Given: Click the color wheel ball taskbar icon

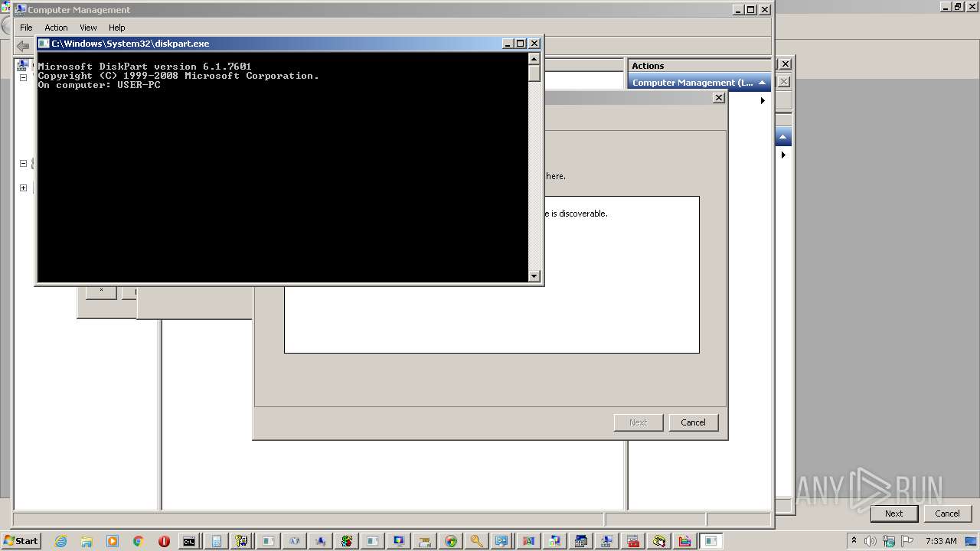Looking at the screenshot, I should click(x=451, y=541).
